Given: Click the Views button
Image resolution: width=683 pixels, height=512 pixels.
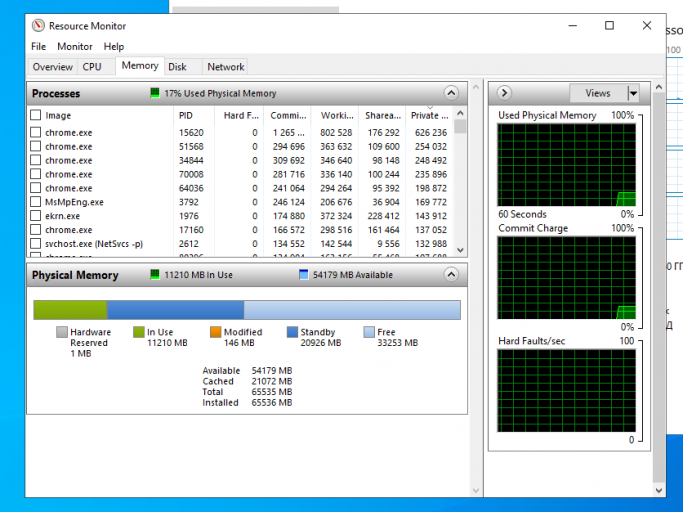Looking at the screenshot, I should coord(598,93).
